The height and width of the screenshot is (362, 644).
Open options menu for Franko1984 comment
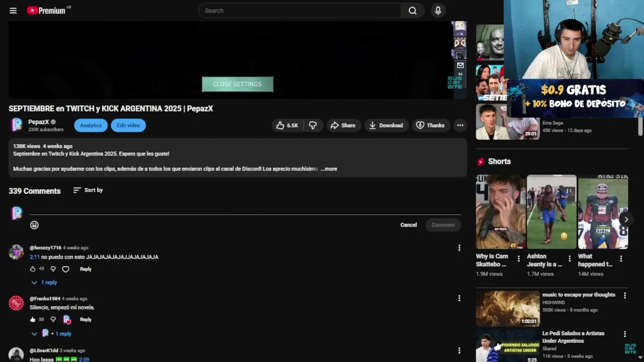[x=459, y=298]
